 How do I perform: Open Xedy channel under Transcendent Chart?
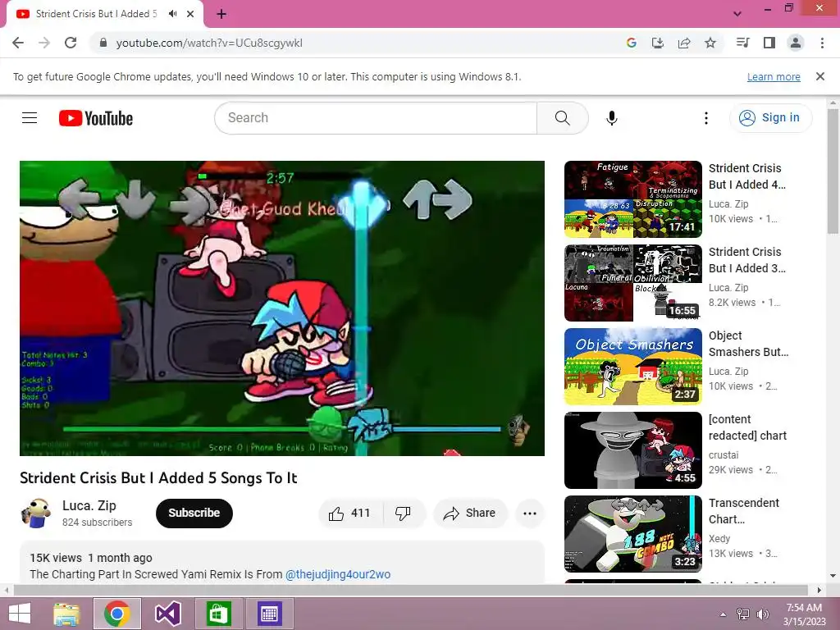point(719,538)
